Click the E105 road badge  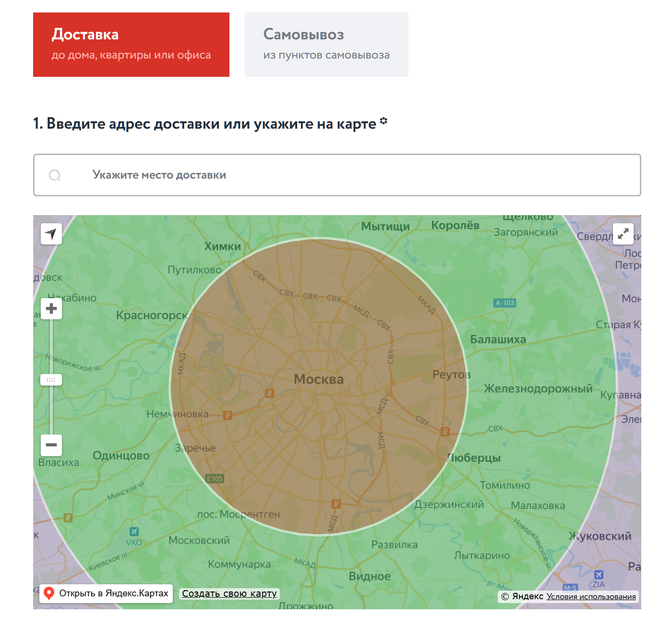215,479
